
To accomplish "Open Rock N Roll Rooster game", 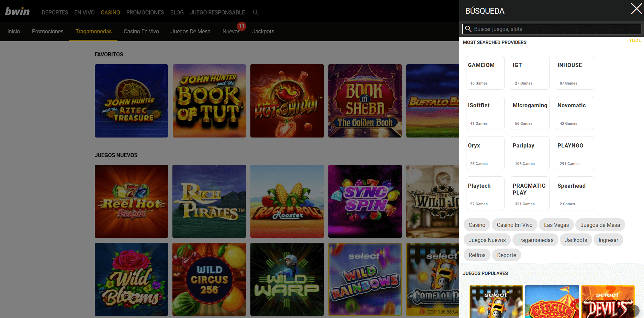I will tap(287, 201).
